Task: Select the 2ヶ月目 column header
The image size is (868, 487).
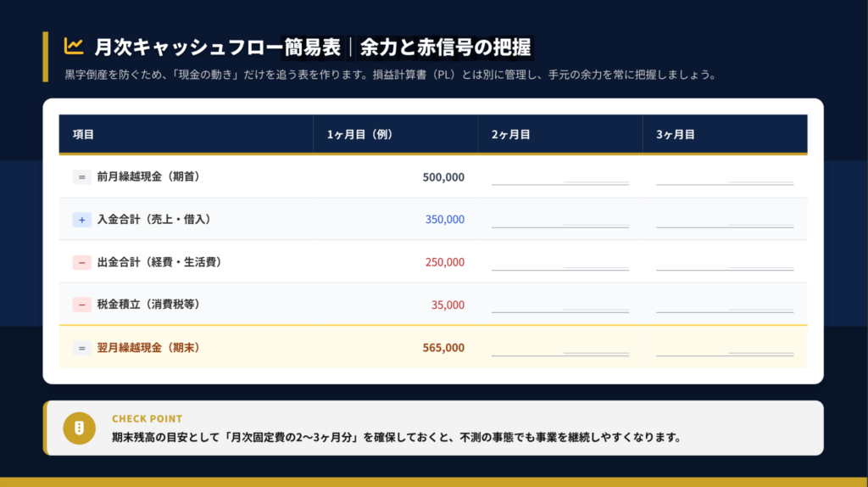Action: click(510, 135)
